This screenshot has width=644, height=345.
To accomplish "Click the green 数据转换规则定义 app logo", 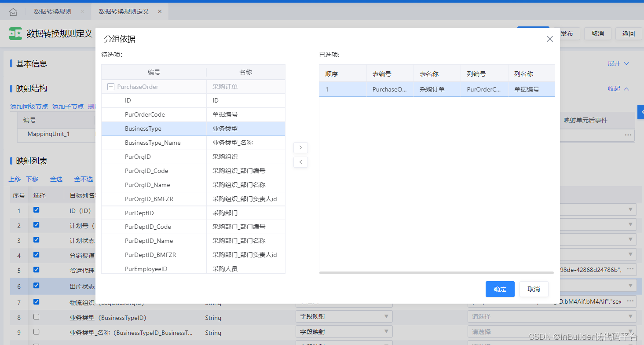I will [x=15, y=33].
